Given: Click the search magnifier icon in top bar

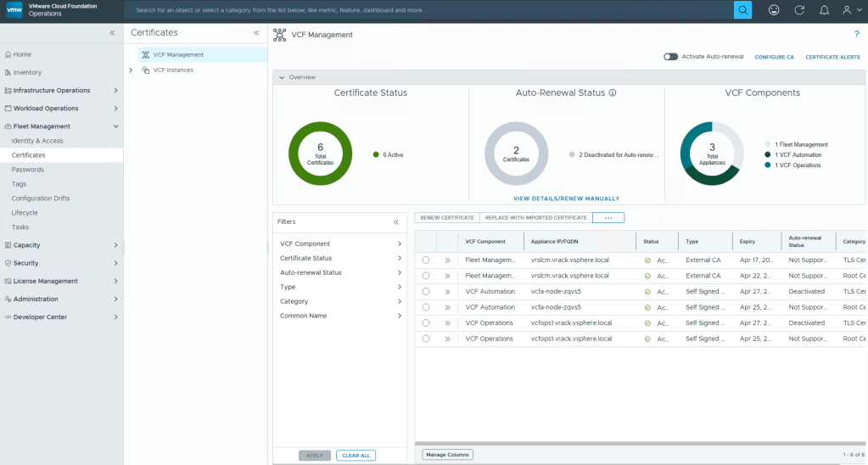Looking at the screenshot, I should pyautogui.click(x=742, y=10).
